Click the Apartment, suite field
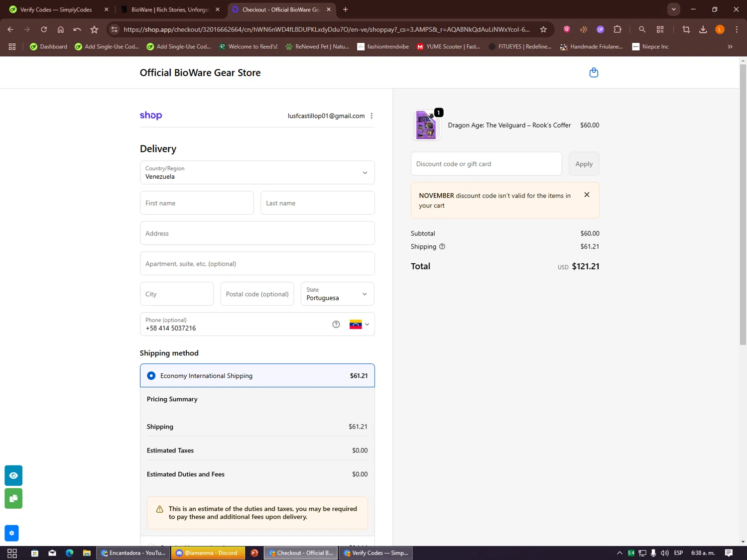The height and width of the screenshot is (560, 747). click(x=257, y=264)
